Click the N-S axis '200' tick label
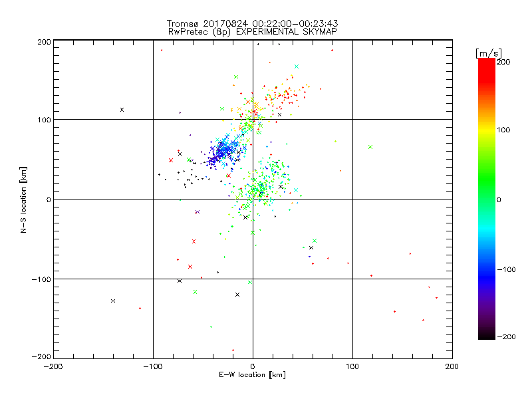Viewport: 532px width, 399px height. (45, 42)
